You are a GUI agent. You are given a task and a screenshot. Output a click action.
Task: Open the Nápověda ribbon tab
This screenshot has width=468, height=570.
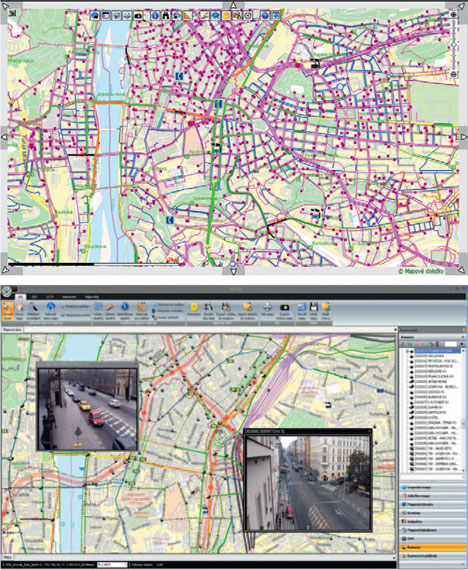point(92,297)
